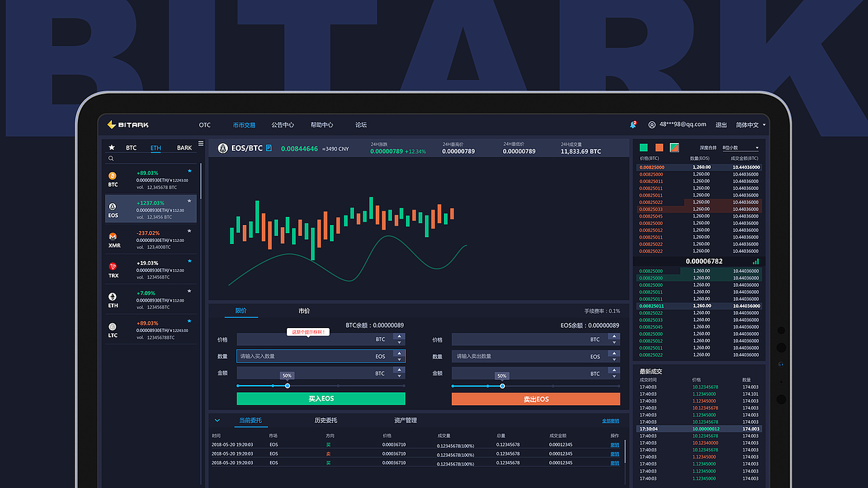This screenshot has width=868, height=488.
Task: Click the 48***98@qq.com account text
Action: pyautogui.click(x=683, y=125)
